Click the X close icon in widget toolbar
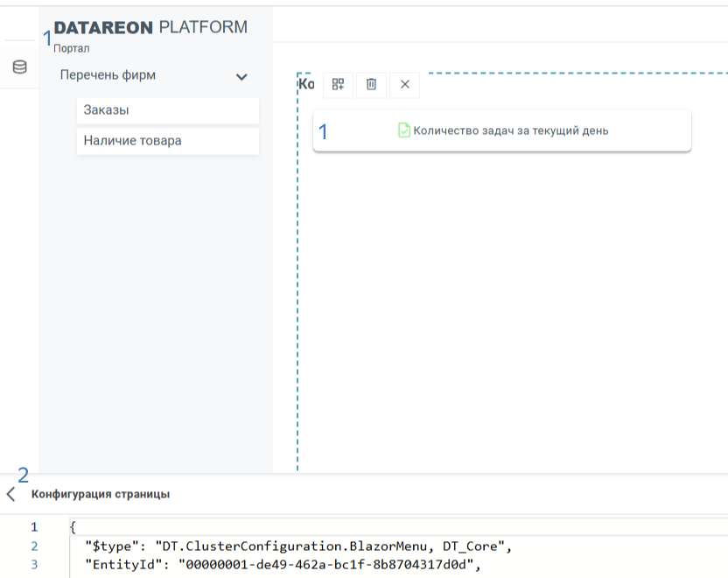Screen dimensions: 728x578 pyautogui.click(x=404, y=84)
